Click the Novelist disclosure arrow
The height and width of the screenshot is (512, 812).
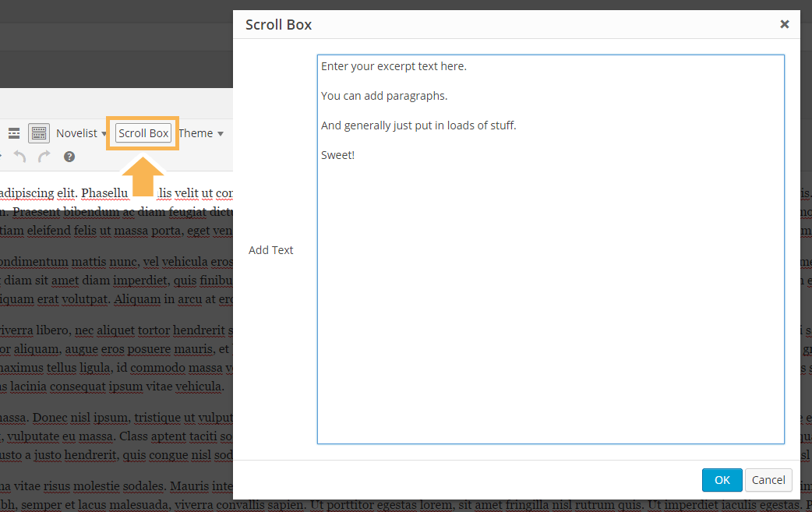click(x=103, y=133)
